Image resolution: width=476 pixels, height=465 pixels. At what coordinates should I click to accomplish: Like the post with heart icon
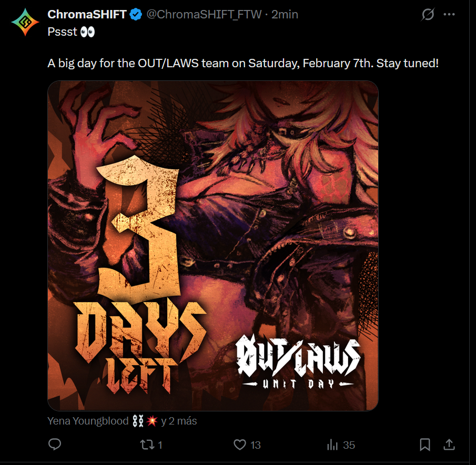[239, 445]
